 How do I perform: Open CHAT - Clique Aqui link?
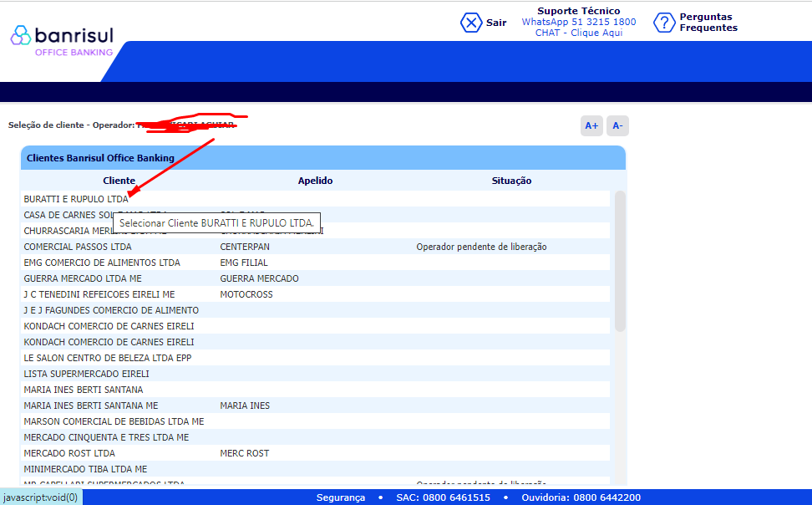578,33
